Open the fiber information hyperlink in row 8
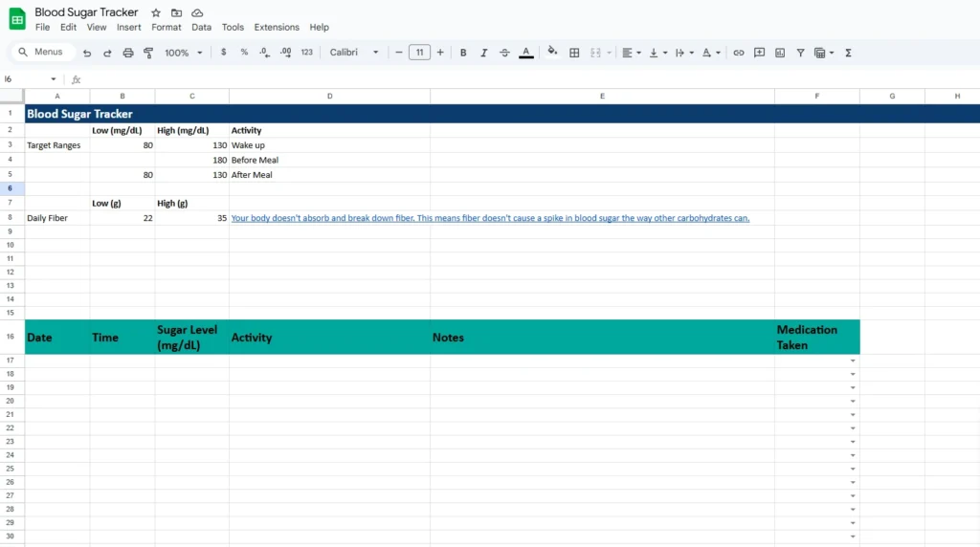Viewport: 980px width, 547px height. tap(490, 218)
